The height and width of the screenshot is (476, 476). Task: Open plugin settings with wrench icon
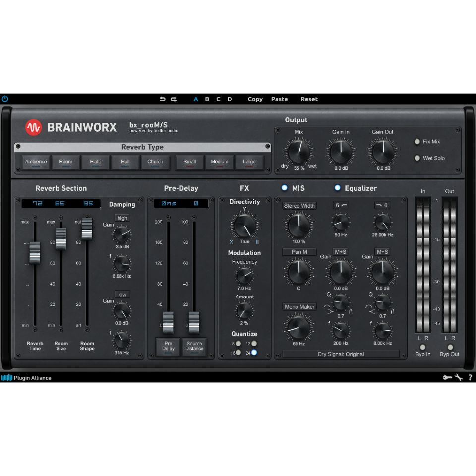point(459,377)
